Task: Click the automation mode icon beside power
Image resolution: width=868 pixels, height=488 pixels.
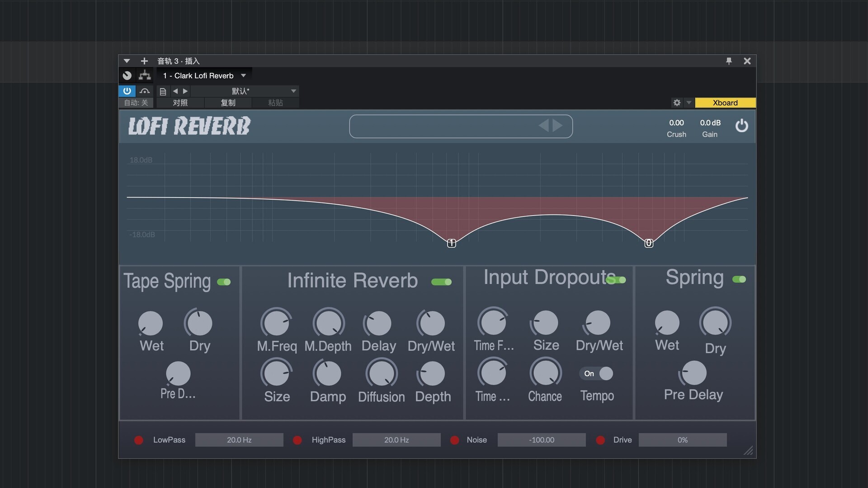Action: pyautogui.click(x=145, y=91)
